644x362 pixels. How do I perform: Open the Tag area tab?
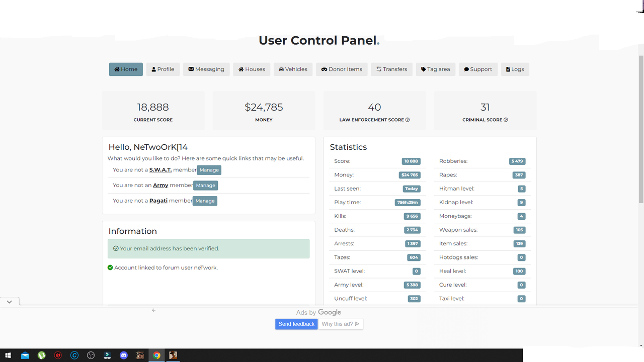coord(436,69)
